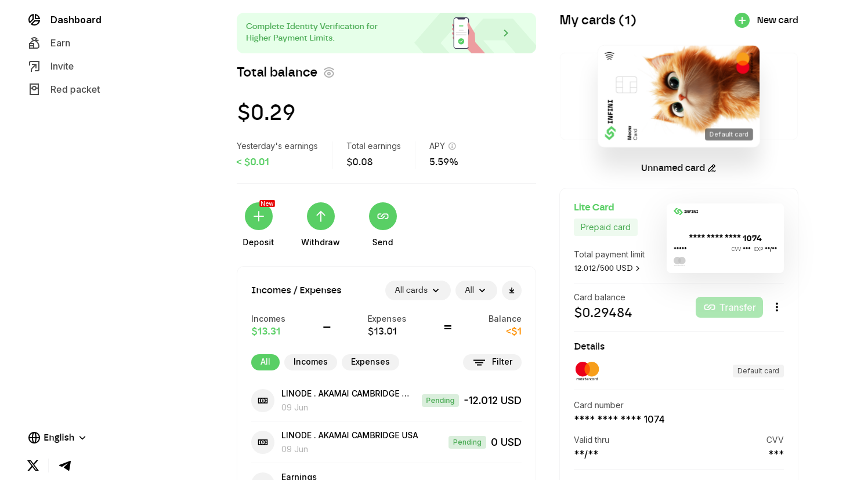
Task: Click the Default card tag in Details
Action: coord(758,371)
